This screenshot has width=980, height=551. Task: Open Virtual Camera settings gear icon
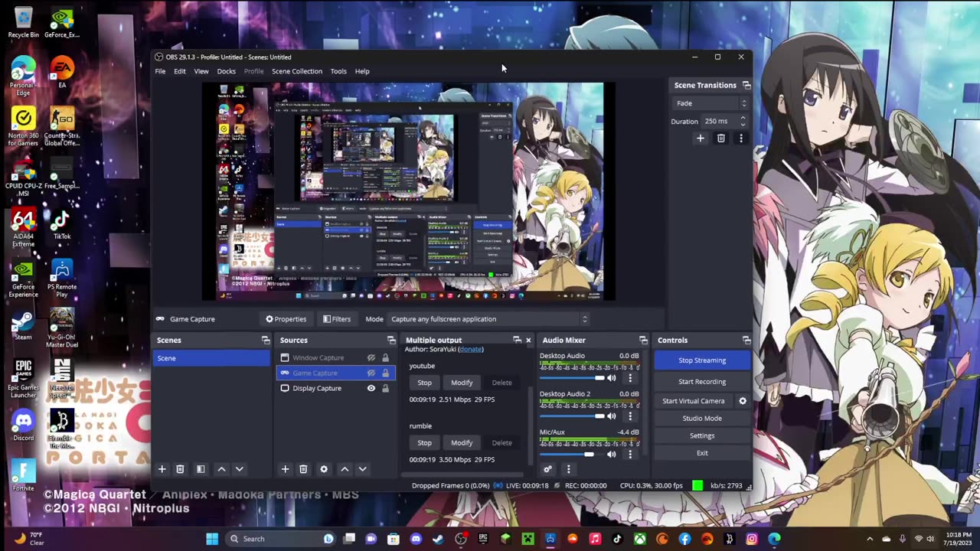[742, 401]
